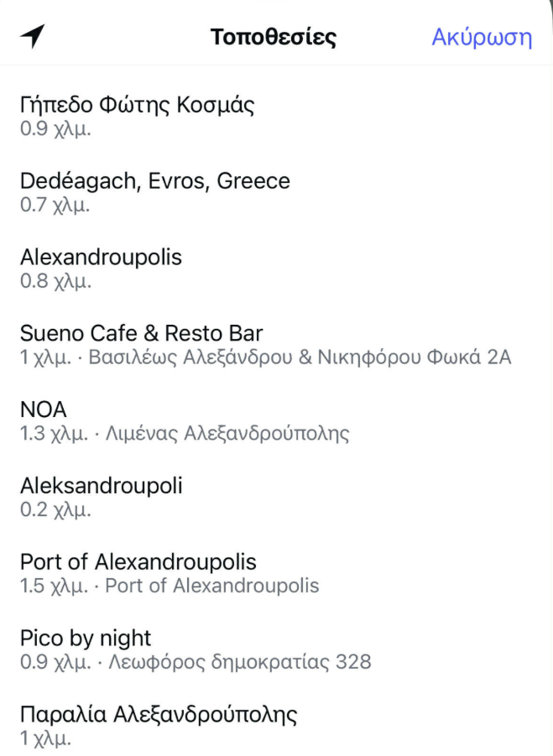Tap the 0.2 χλμ. distance under Aleksandroupoli
The height and width of the screenshot is (756, 553).
(x=55, y=509)
